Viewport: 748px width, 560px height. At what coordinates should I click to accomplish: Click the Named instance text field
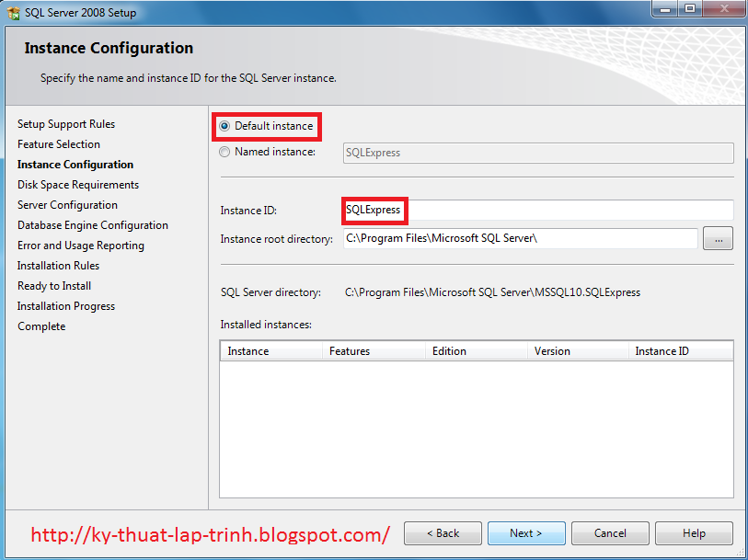point(538,153)
